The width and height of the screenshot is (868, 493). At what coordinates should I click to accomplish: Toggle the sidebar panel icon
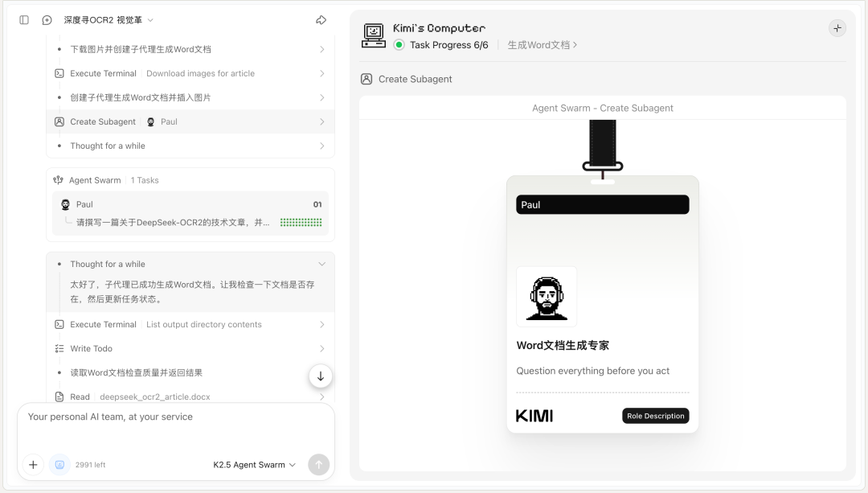[24, 20]
